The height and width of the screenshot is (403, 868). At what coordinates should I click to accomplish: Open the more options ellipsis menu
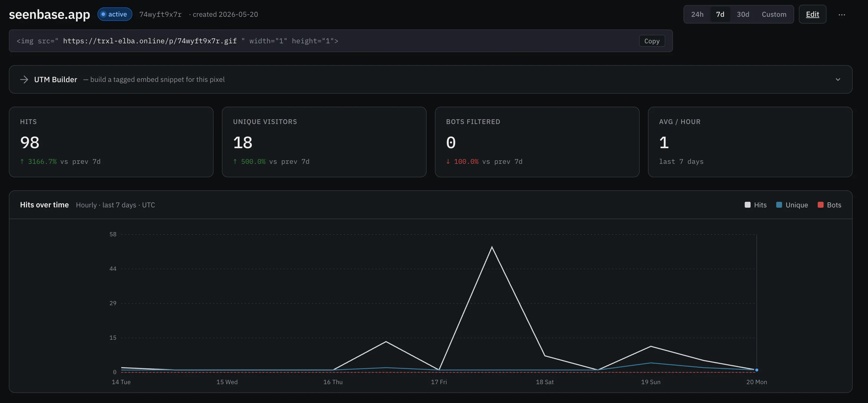click(x=842, y=14)
